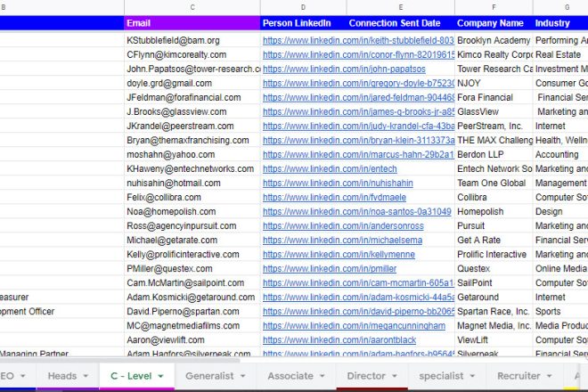The width and height of the screenshot is (588, 392).
Task: Select cell KStubblefield@bam.org
Action: tap(192, 40)
